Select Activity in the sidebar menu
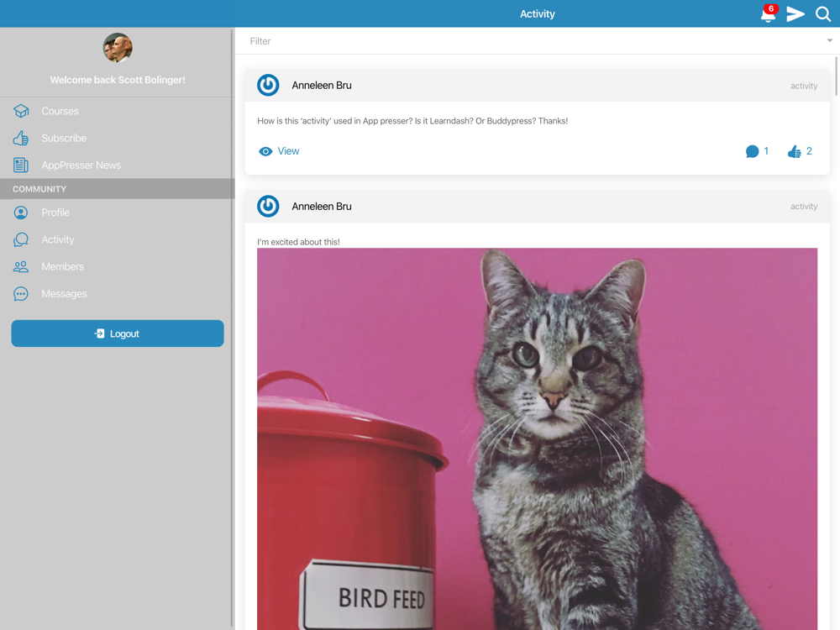840x630 pixels. [x=118, y=239]
